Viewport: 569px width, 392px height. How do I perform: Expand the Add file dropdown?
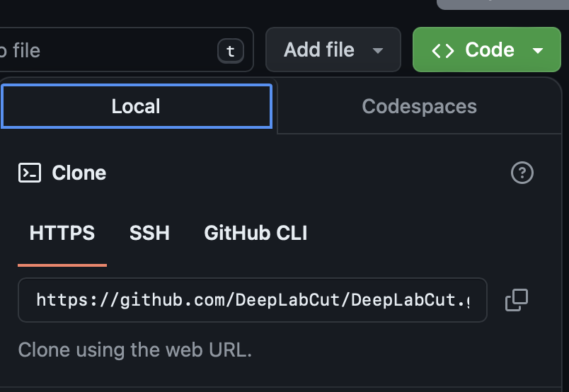[333, 50]
